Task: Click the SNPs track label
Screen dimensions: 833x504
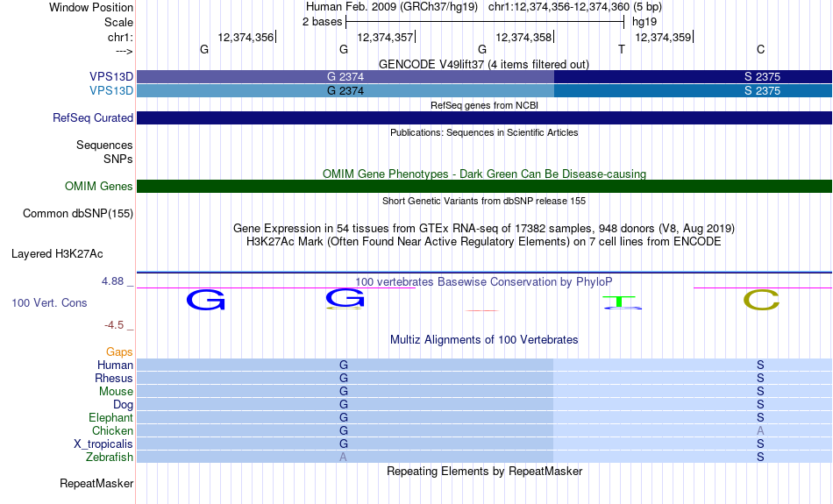Action: coord(118,159)
